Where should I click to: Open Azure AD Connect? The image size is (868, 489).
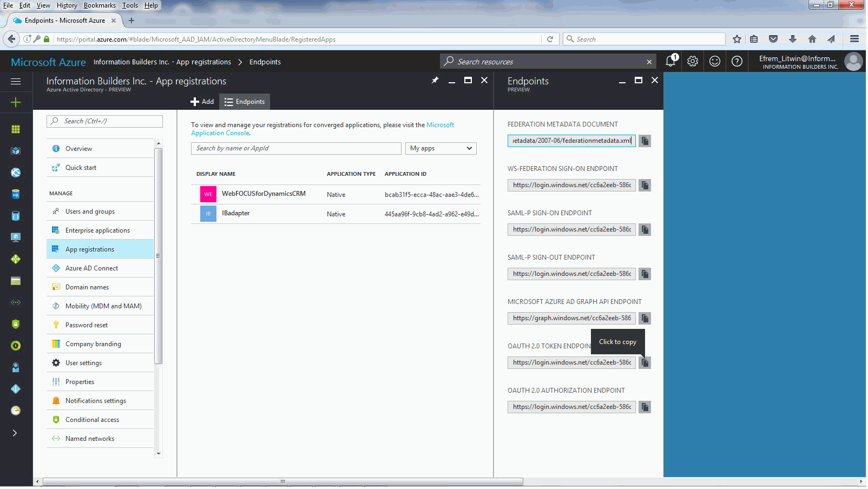[x=100, y=268]
